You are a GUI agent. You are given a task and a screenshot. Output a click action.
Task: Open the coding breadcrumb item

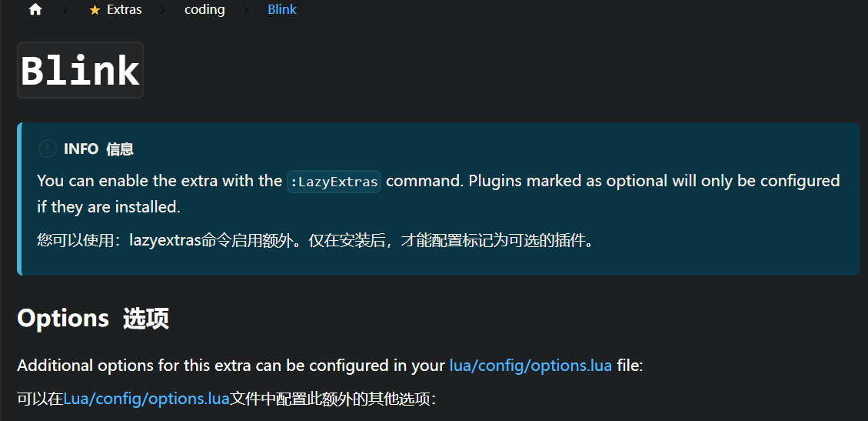205,9
